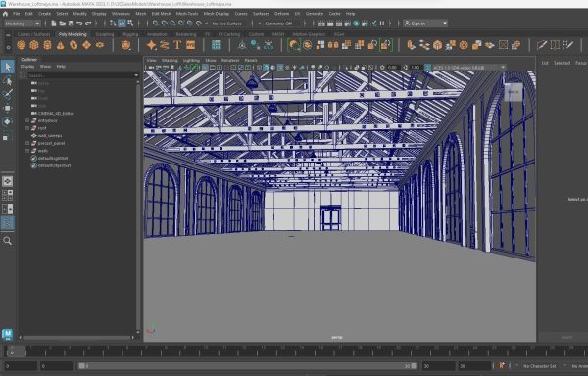This screenshot has height=376, width=588.
Task: Create a polygon sphere from shelf
Action: click(21, 45)
